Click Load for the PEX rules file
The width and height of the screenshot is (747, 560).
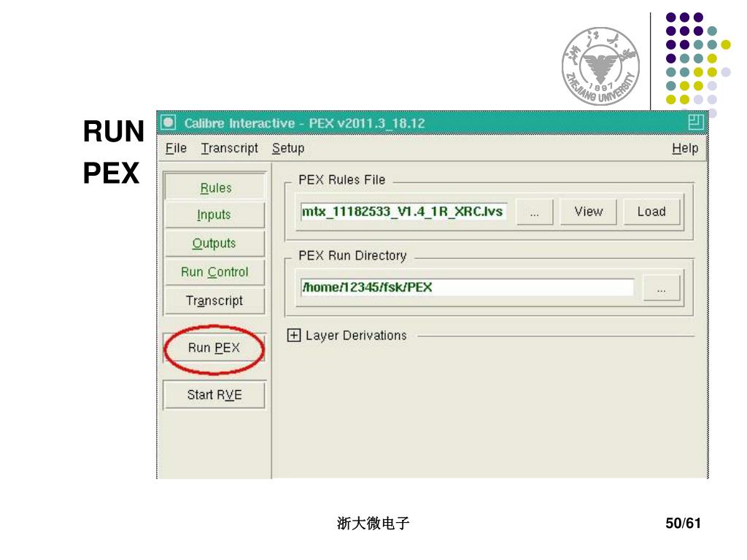pyautogui.click(x=651, y=211)
